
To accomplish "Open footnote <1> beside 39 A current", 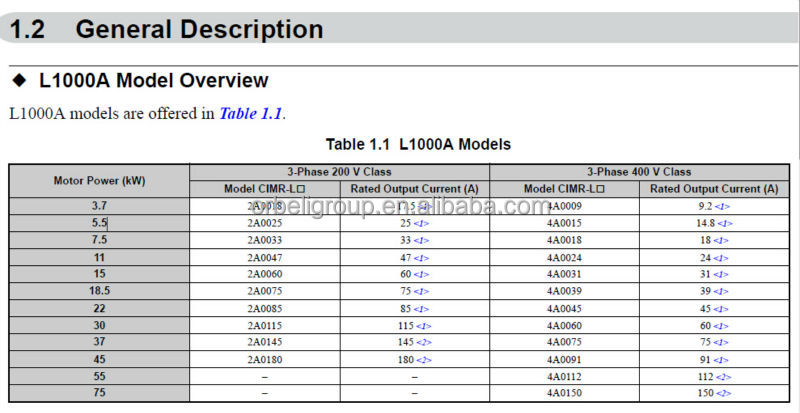I will pyautogui.click(x=720, y=291).
